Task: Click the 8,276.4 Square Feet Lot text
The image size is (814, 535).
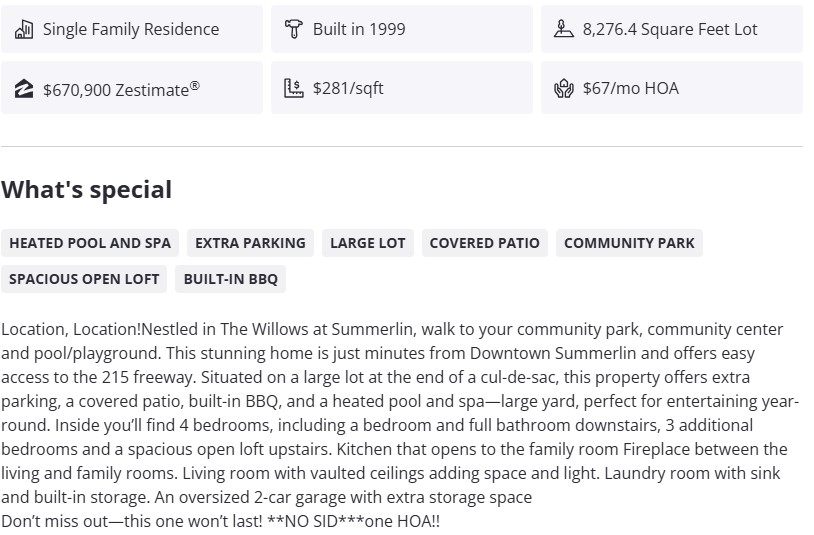Action: point(670,29)
